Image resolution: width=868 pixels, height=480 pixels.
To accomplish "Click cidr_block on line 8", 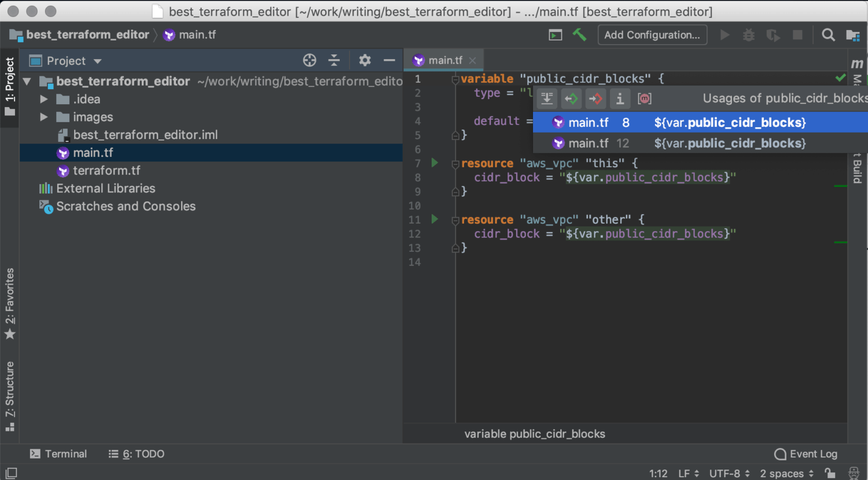I will point(507,177).
